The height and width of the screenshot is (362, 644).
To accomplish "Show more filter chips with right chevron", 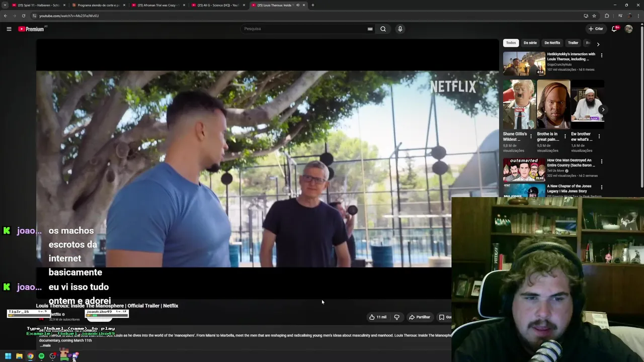I will coord(598,44).
